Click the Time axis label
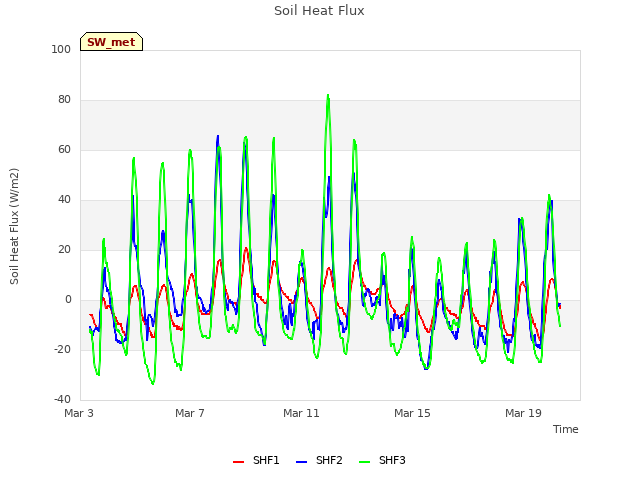This screenshot has width=640, height=480. click(566, 429)
